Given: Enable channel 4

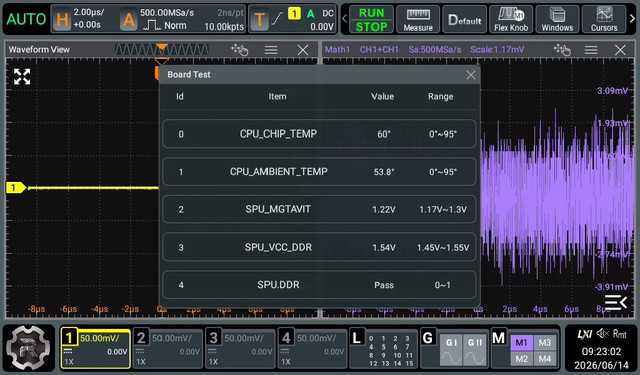Looking at the screenshot, I should [312, 349].
